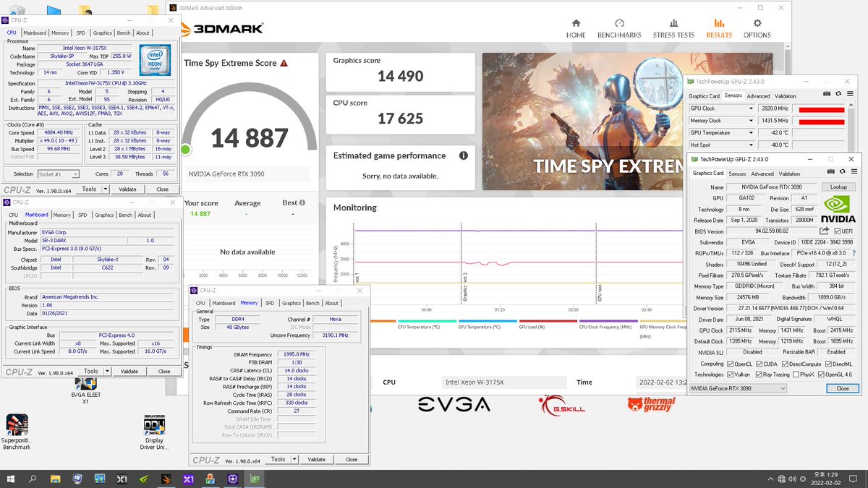Click screenshot camera icon in GPU-Z Sensors window
The image size is (868, 488).
[x=826, y=93]
